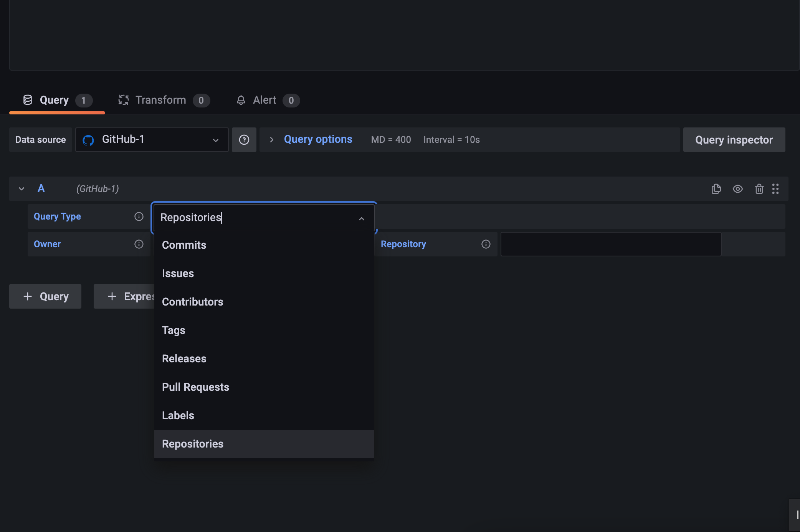Close the Query Type dropdown arrow

[362, 218]
